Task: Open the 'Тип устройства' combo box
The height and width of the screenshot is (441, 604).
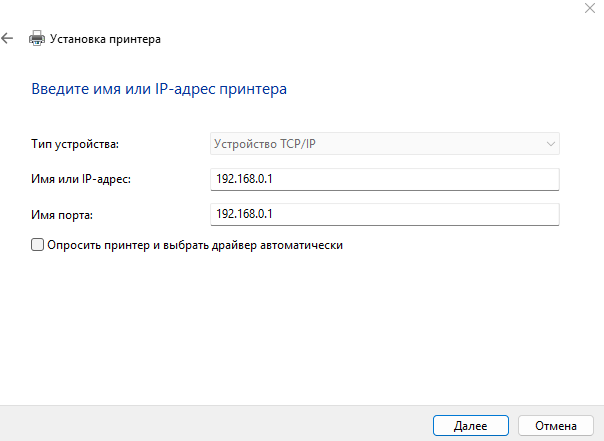Action: tap(384, 144)
